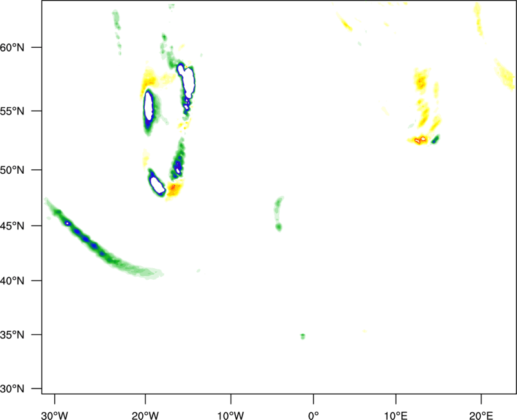
Task: Click the 10°W longitude label
Action: click(231, 415)
